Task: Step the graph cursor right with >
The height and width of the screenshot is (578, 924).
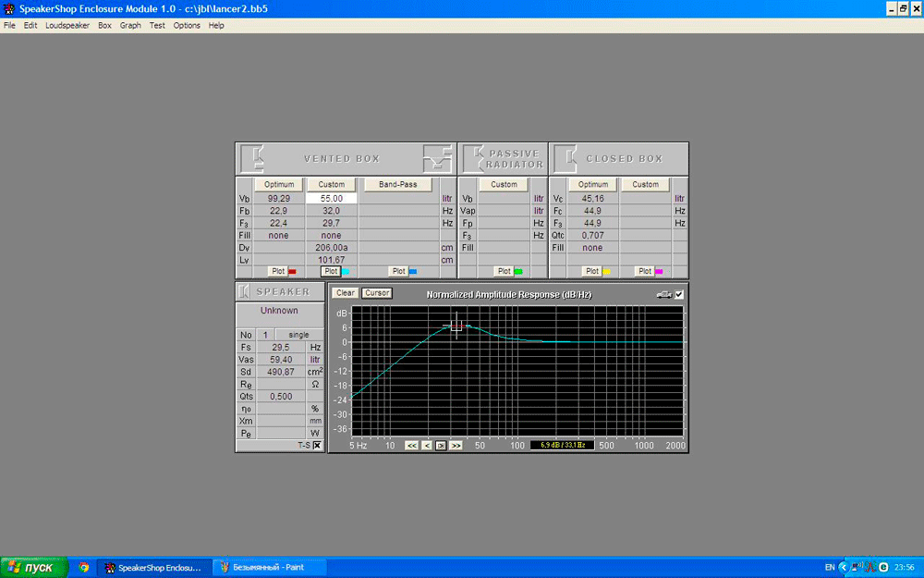Action: 441,446
